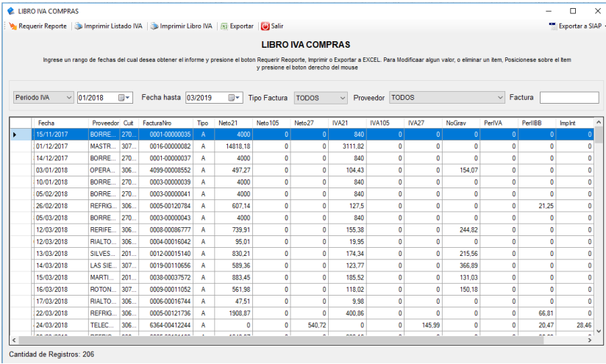The width and height of the screenshot is (606, 364).
Task: Click the FacturaNro column header
Action: tap(157, 122)
